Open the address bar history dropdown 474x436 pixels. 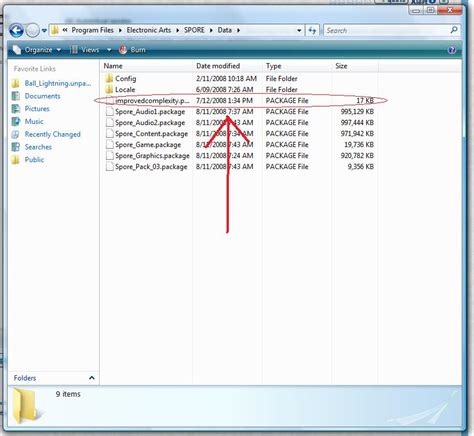coord(299,31)
